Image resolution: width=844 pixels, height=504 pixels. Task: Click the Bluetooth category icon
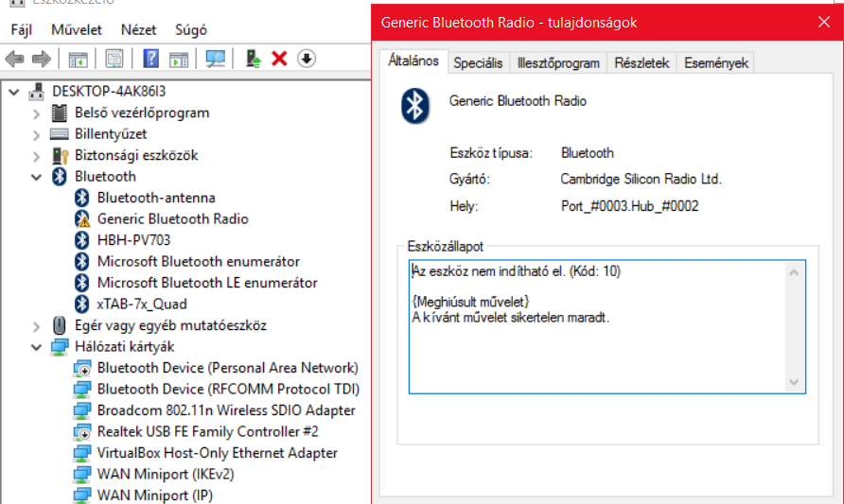click(x=60, y=177)
